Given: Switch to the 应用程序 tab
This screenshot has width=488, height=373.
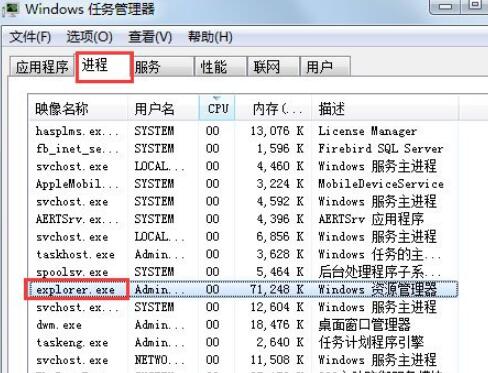Looking at the screenshot, I should point(42,67).
